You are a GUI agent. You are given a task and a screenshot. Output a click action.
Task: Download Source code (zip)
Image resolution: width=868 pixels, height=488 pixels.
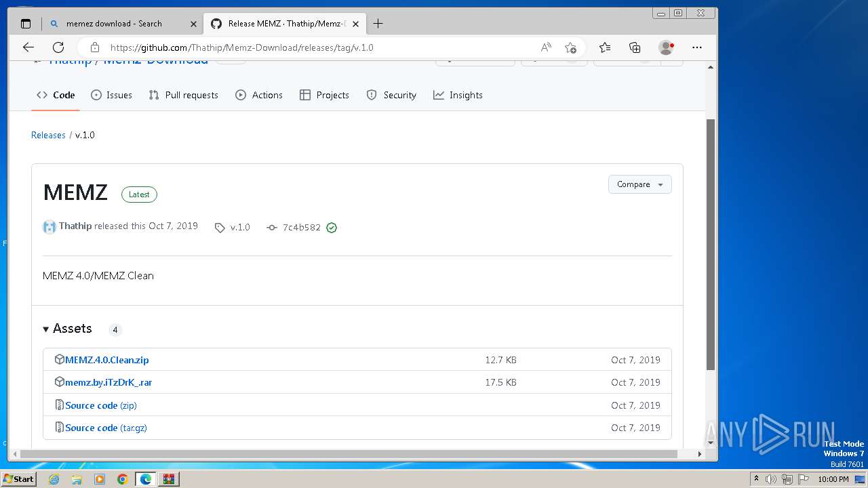[x=101, y=405]
